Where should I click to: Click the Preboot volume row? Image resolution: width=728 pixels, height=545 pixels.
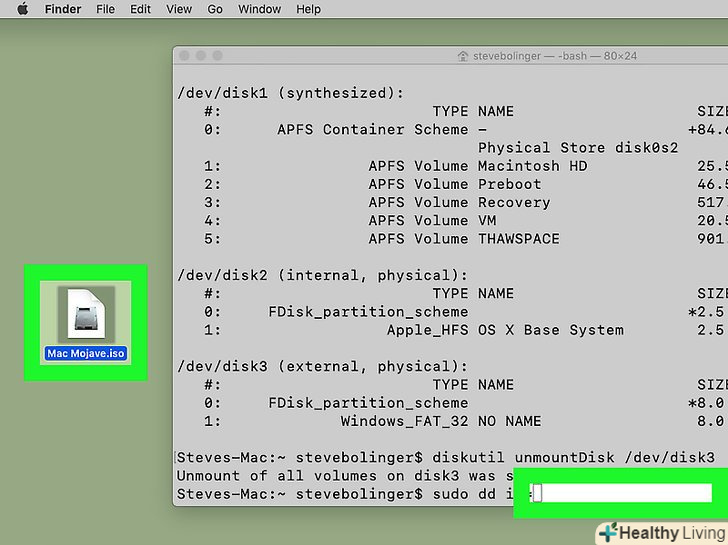coord(465,184)
